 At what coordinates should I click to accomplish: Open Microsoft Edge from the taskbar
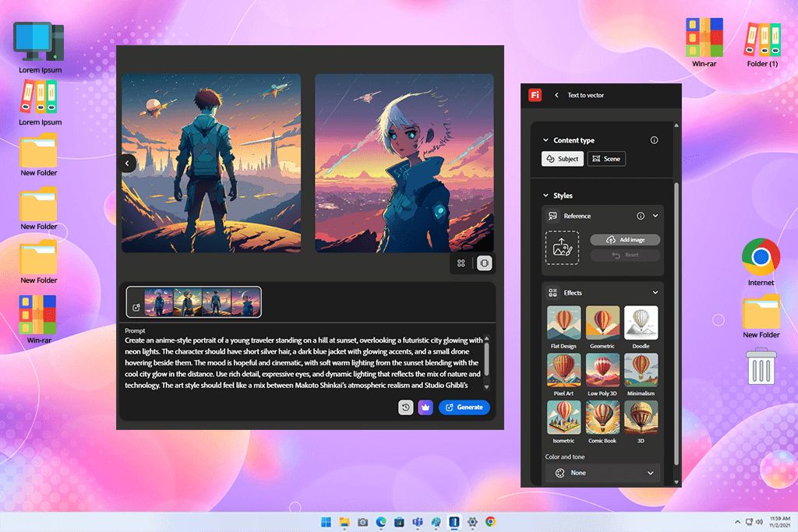(381, 522)
